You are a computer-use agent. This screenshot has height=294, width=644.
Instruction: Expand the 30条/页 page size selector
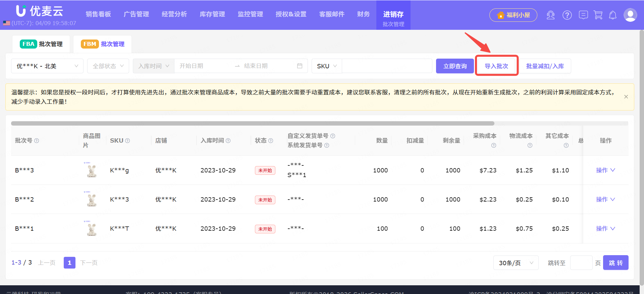[x=516, y=263]
